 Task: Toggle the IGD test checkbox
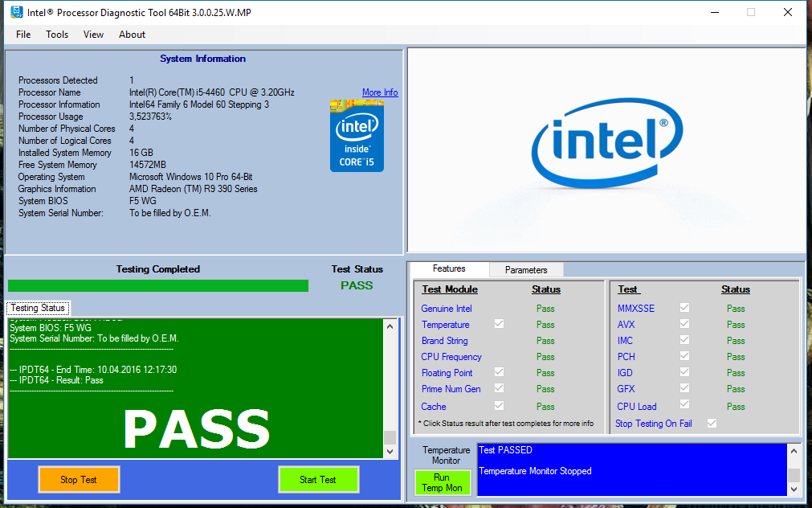click(684, 371)
